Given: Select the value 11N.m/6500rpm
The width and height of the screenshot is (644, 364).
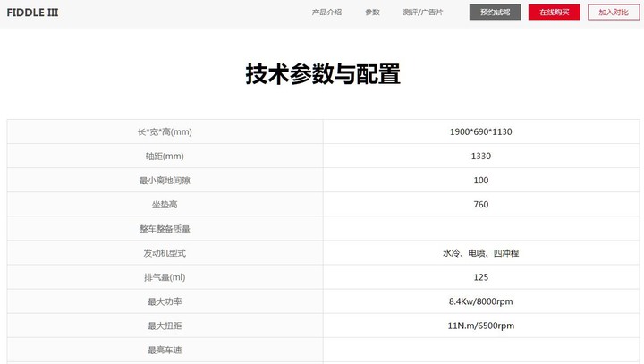Looking at the screenshot, I should 481,326.
